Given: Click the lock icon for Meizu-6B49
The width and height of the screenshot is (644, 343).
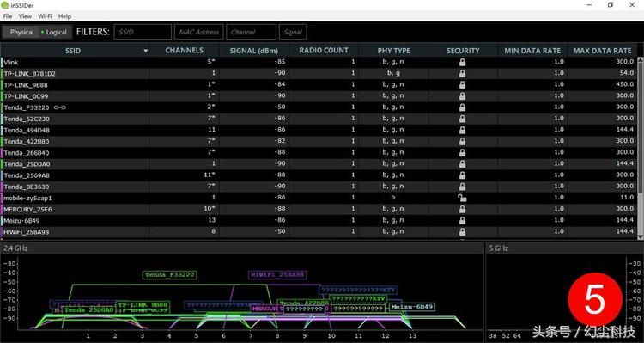Looking at the screenshot, I should (x=462, y=220).
